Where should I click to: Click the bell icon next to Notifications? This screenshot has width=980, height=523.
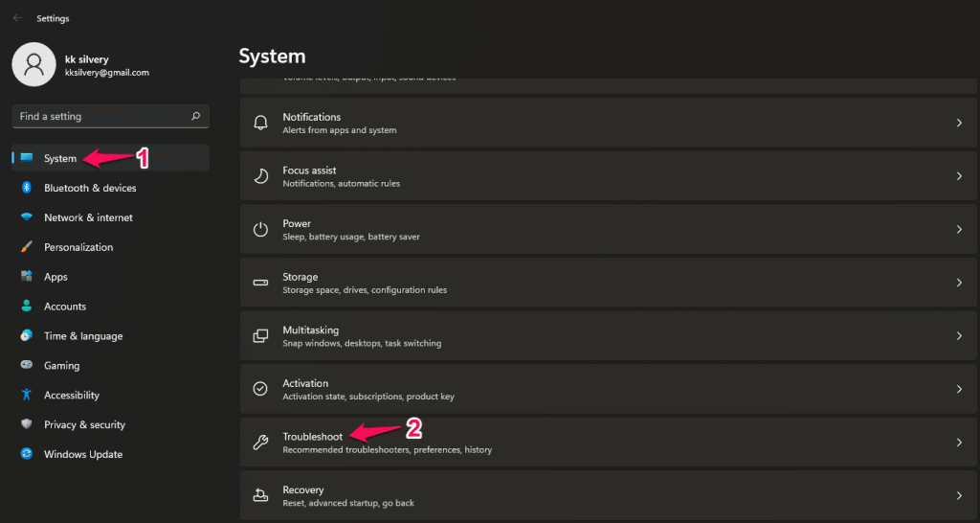(260, 123)
